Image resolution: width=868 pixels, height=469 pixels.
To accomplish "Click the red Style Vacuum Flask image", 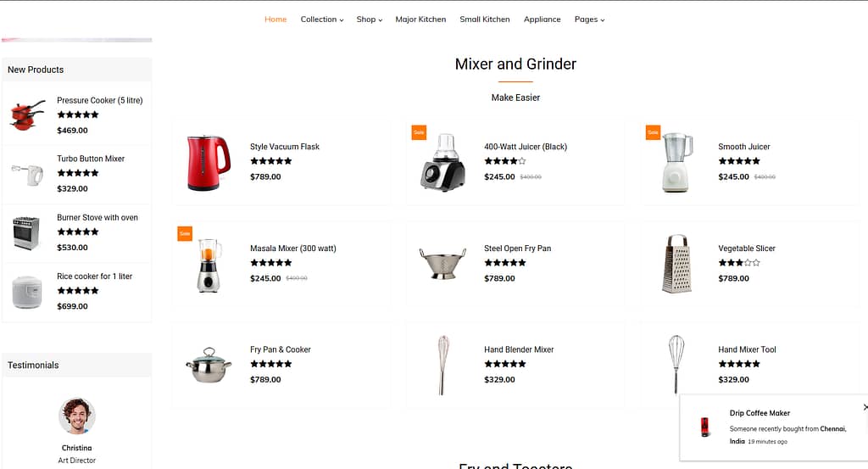I will coord(209,162).
